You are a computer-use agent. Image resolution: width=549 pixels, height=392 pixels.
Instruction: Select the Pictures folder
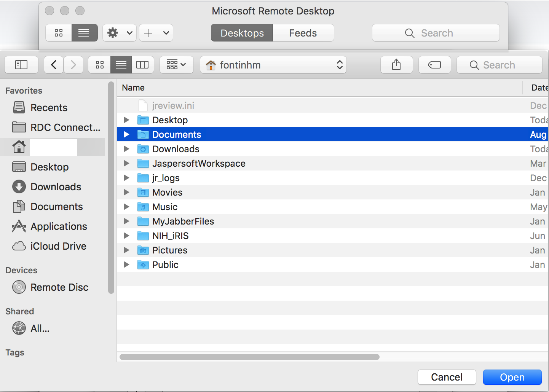coord(333,250)
